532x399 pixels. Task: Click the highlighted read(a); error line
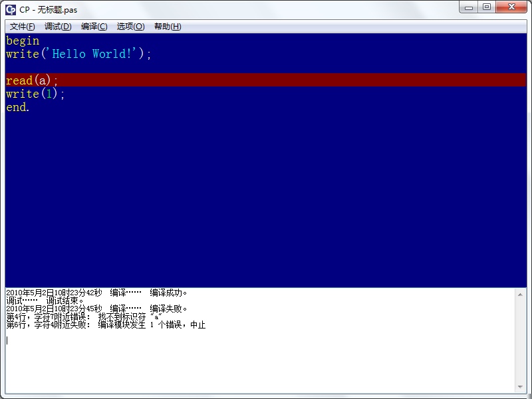[x=265, y=80]
